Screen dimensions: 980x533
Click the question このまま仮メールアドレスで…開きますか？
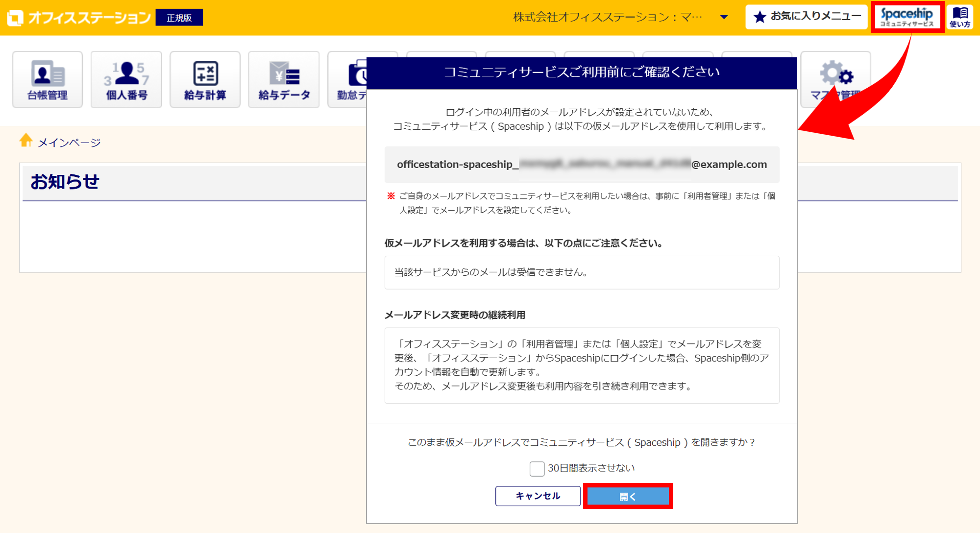coord(582,442)
